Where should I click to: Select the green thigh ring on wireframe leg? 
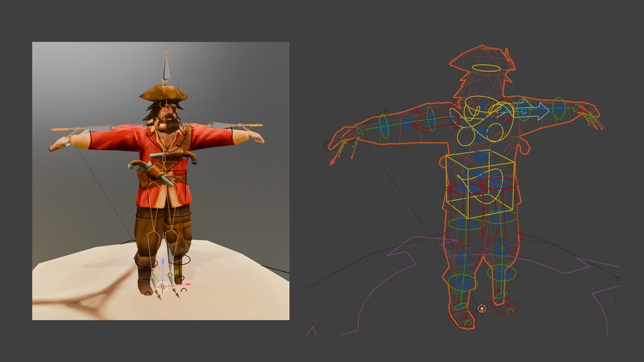point(460,223)
